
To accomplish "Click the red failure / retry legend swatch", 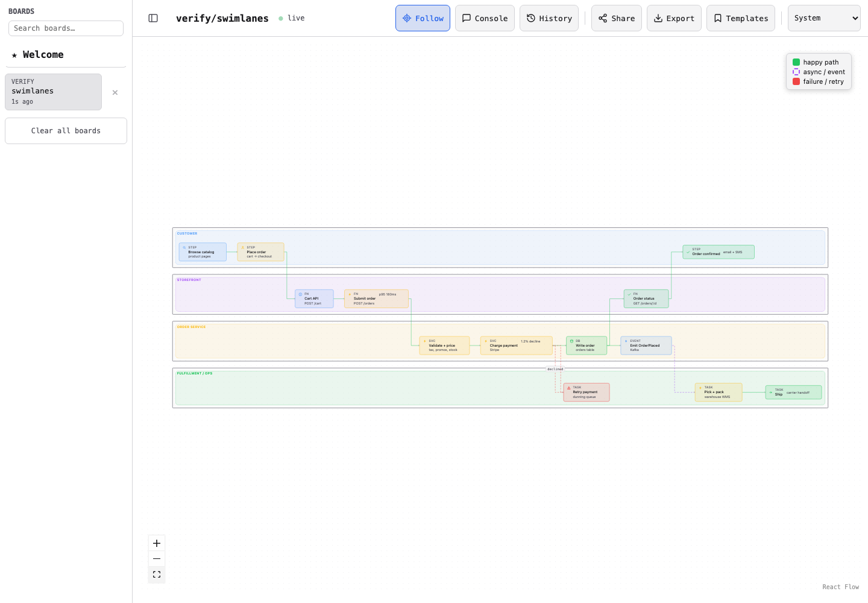I will [x=796, y=81].
